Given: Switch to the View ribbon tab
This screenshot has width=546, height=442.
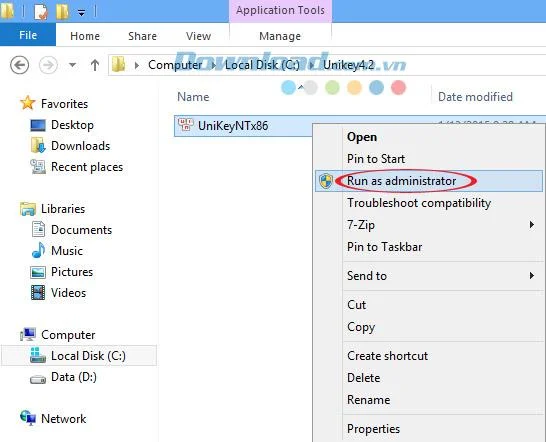Looking at the screenshot, I should tap(198, 36).
